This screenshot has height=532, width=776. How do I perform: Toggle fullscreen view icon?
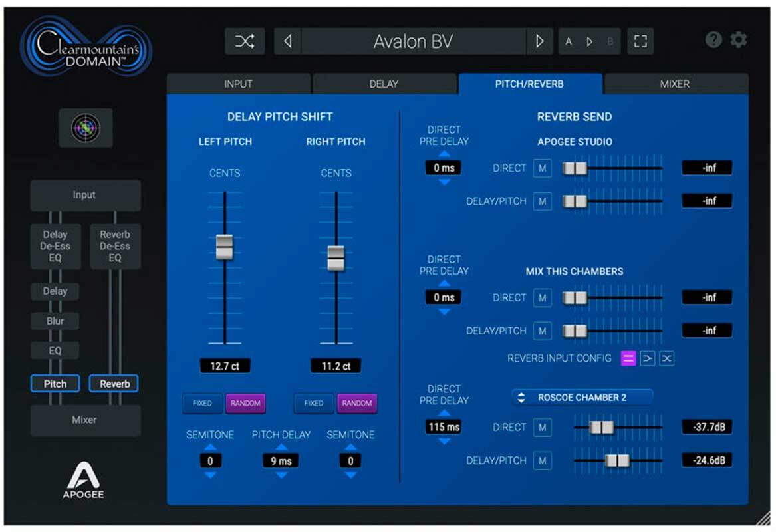[640, 42]
